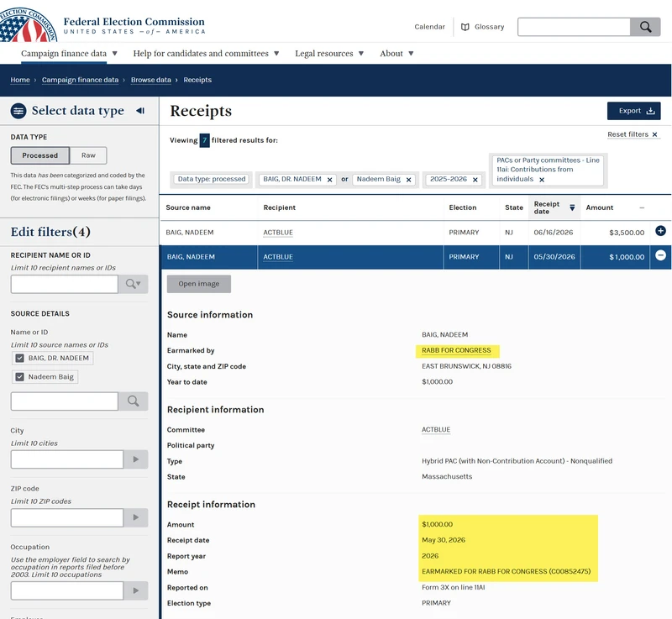Screen dimensions: 672x619
Task: Open the Glossary book icon
Action: 465,27
